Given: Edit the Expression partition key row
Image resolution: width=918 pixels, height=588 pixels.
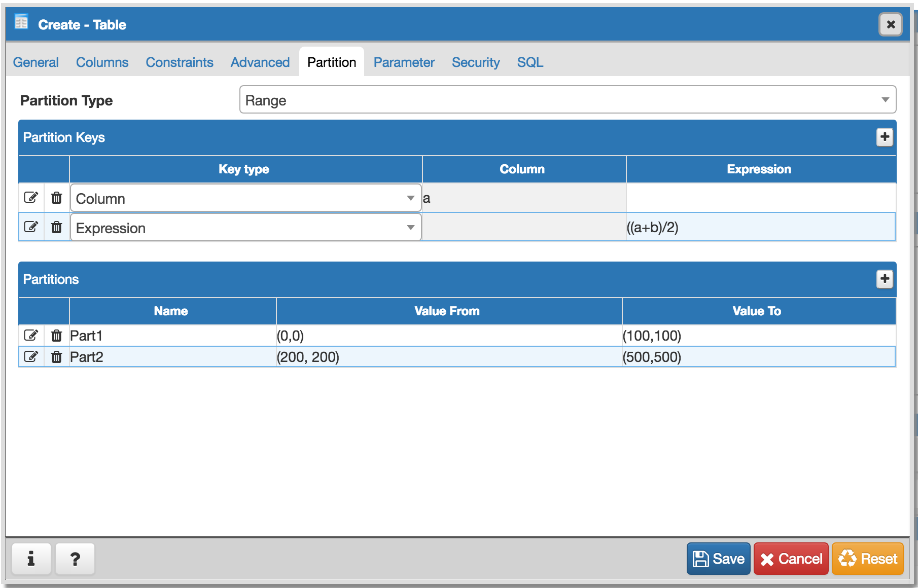Looking at the screenshot, I should point(31,227).
